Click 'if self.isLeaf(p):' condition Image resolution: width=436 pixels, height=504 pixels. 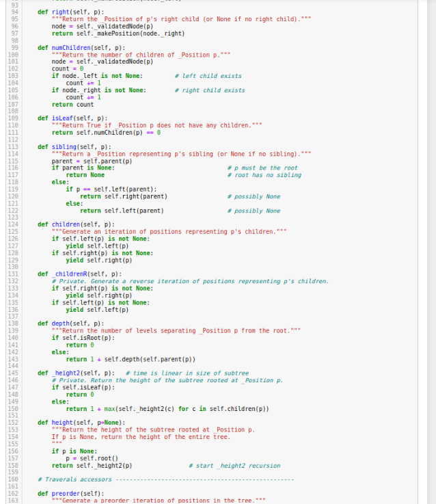83,387
